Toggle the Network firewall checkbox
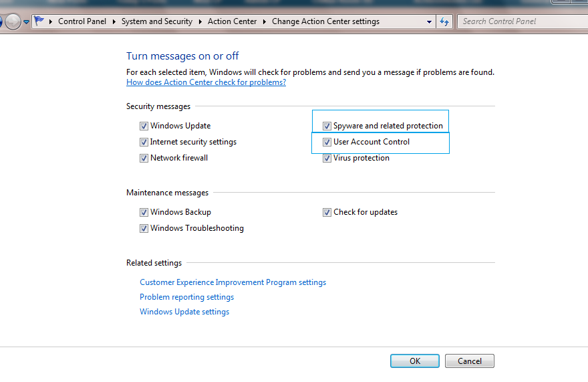The height and width of the screenshot is (382, 588). click(x=144, y=158)
